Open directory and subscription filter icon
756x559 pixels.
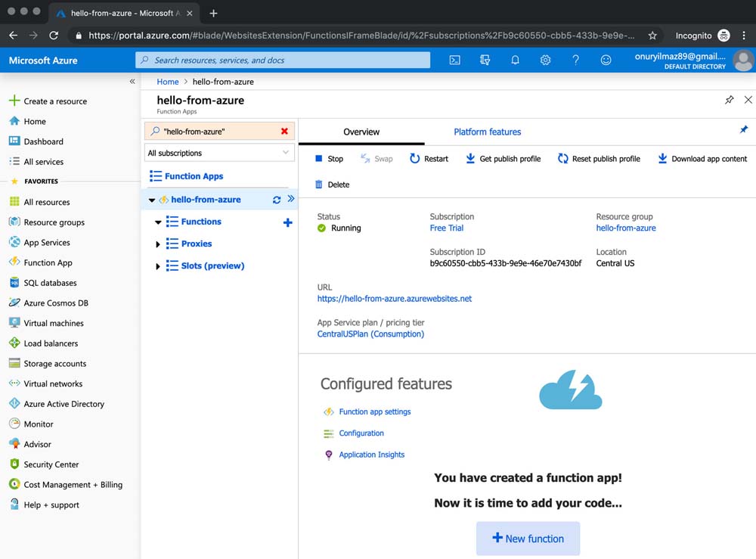pos(485,61)
